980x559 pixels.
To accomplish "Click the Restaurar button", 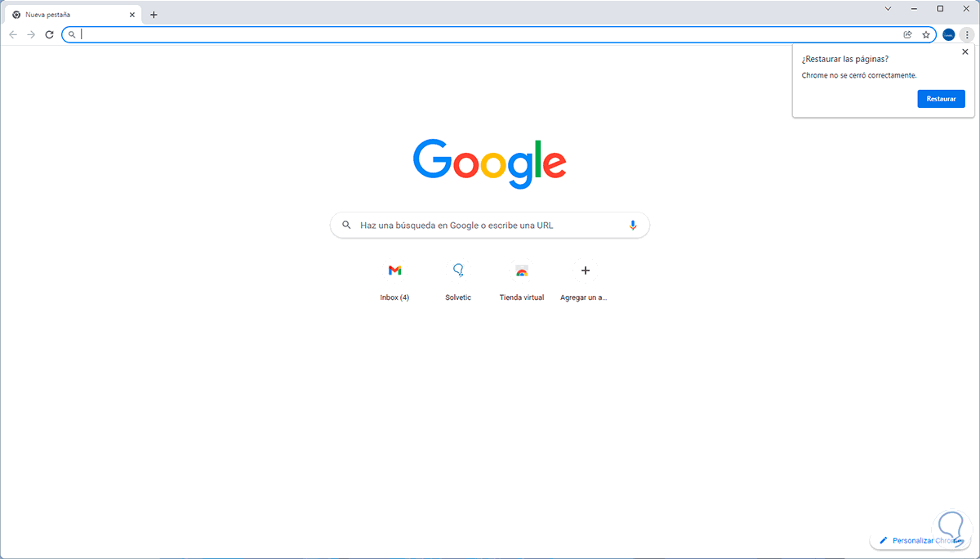I will 942,99.
